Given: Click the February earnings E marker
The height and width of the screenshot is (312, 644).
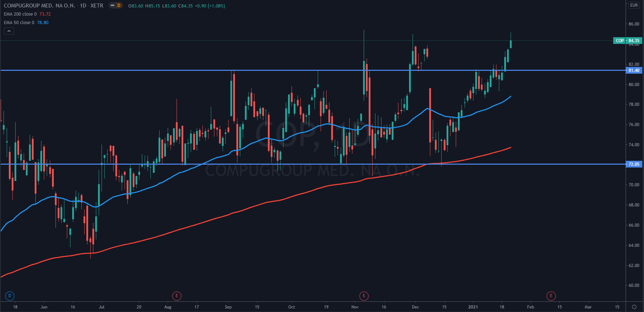Looking at the screenshot, I should click(x=551, y=296).
